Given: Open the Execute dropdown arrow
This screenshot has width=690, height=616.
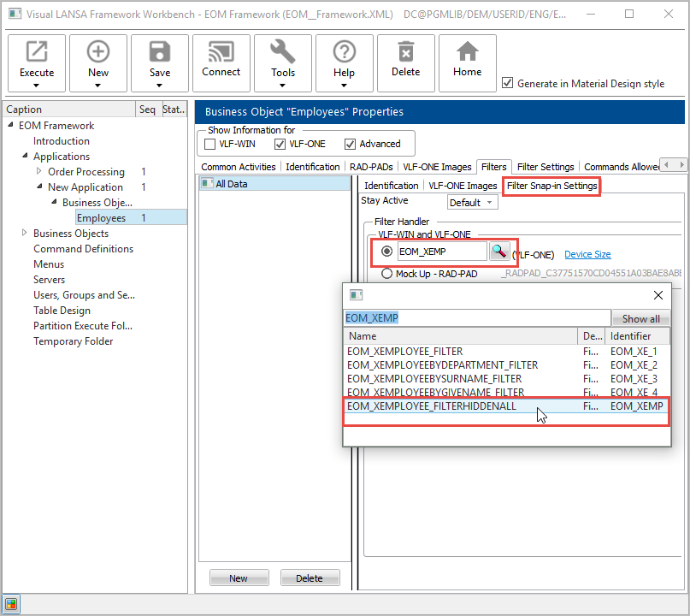Looking at the screenshot, I should [37, 86].
